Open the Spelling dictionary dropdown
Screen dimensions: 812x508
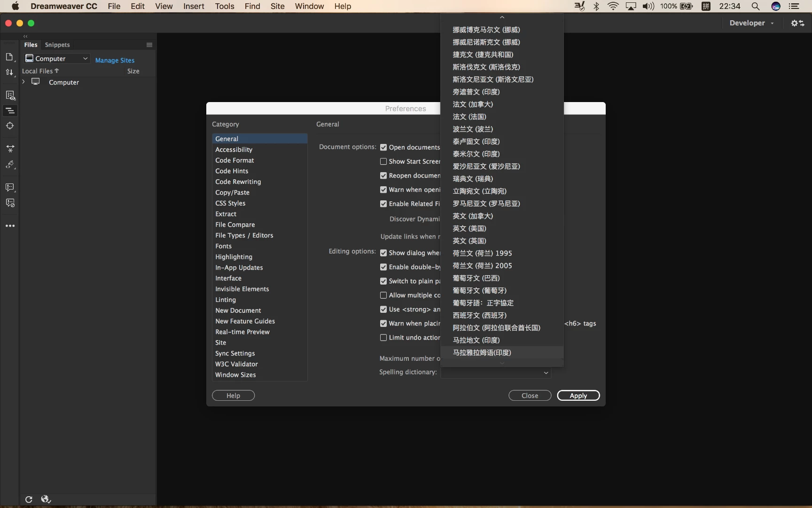(x=496, y=373)
